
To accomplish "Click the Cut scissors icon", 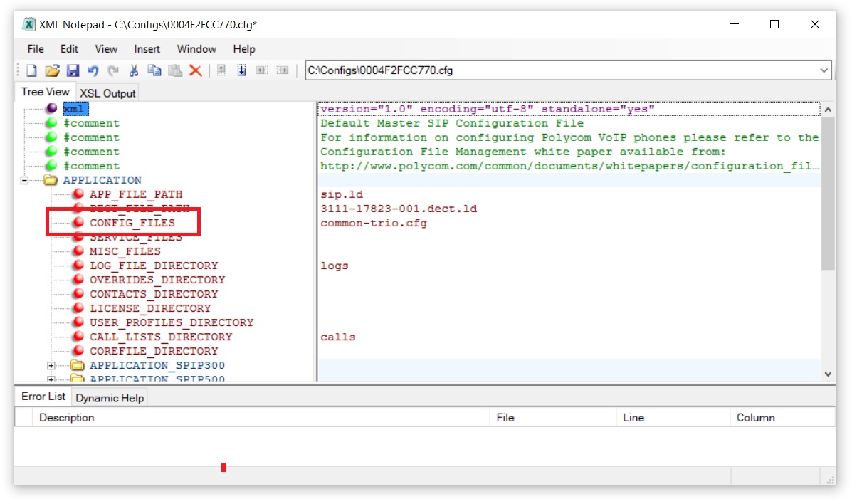I will (x=134, y=70).
